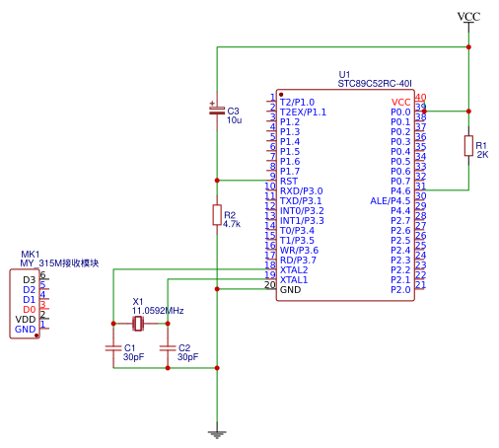Viewport: 499px width, 448px height.
Task: Click the red D0 pin on MK1
Action: point(30,310)
